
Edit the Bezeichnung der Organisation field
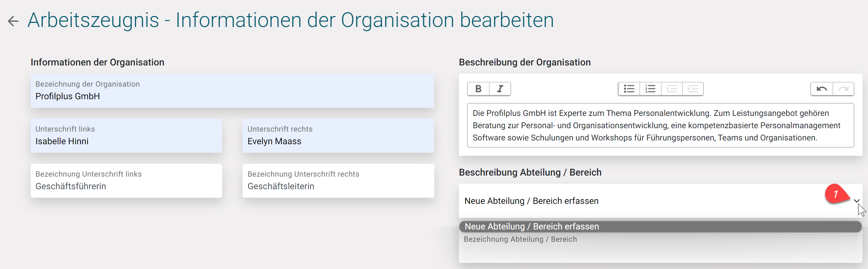click(232, 91)
